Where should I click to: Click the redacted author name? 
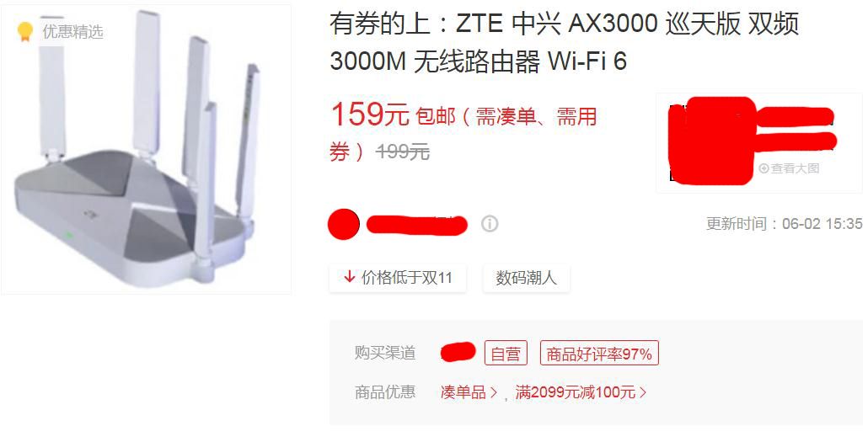[x=417, y=225]
